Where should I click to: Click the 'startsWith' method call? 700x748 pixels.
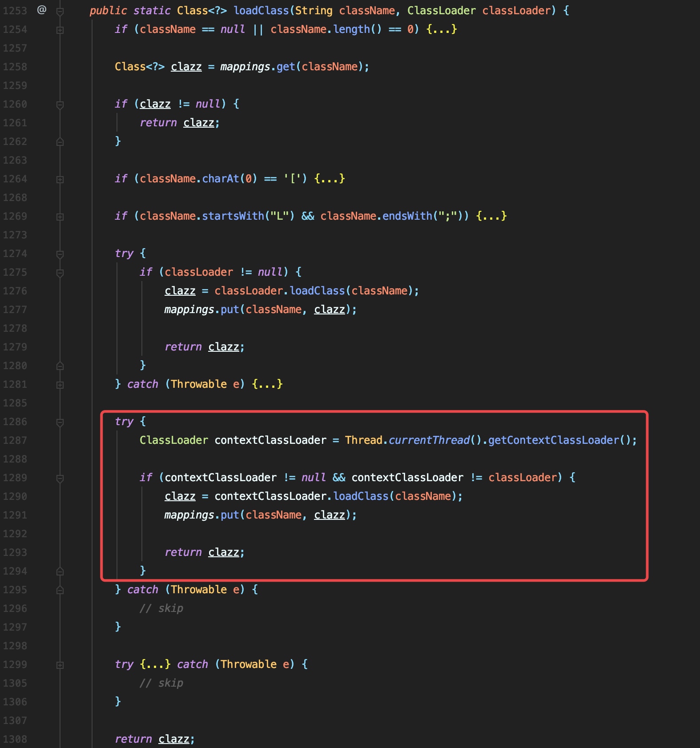pyautogui.click(x=233, y=216)
